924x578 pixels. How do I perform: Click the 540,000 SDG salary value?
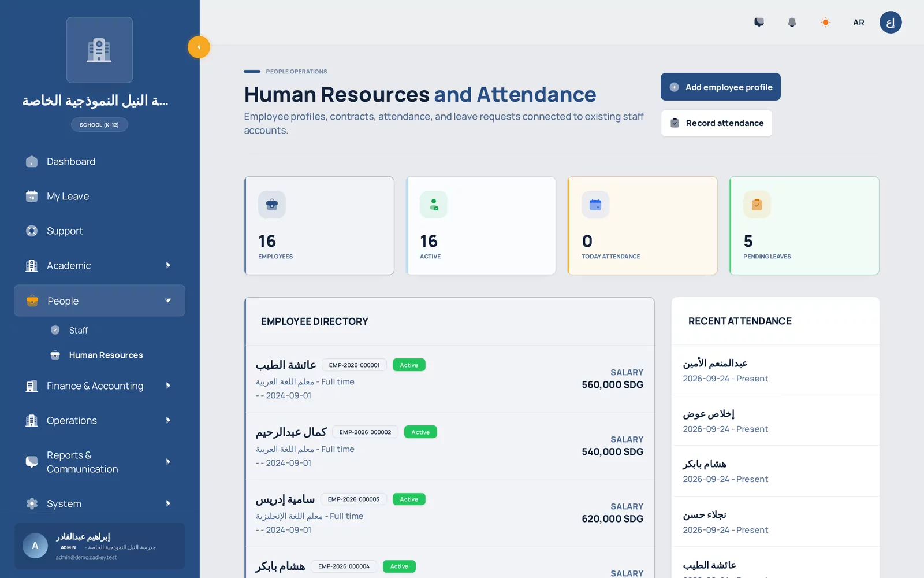coord(612,452)
